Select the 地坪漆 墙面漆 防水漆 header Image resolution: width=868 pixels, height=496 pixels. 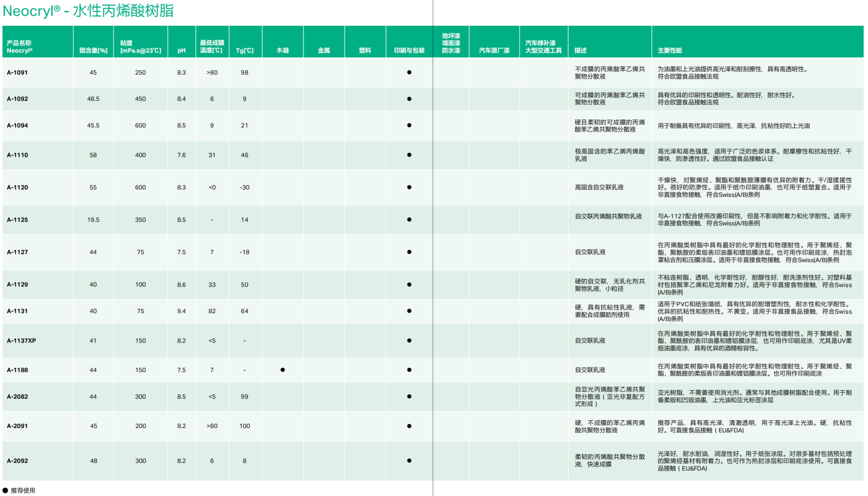[451, 43]
